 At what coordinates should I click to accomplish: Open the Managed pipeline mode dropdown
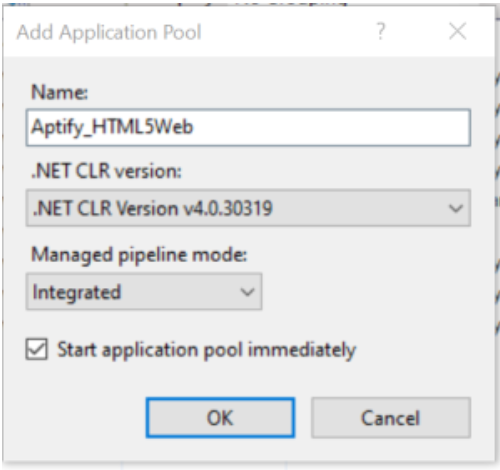(x=144, y=292)
